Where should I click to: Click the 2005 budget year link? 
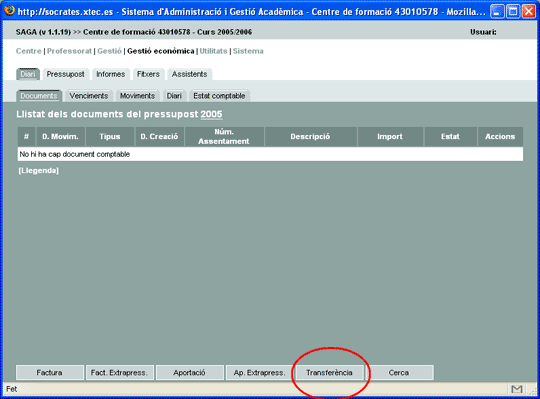(x=211, y=114)
